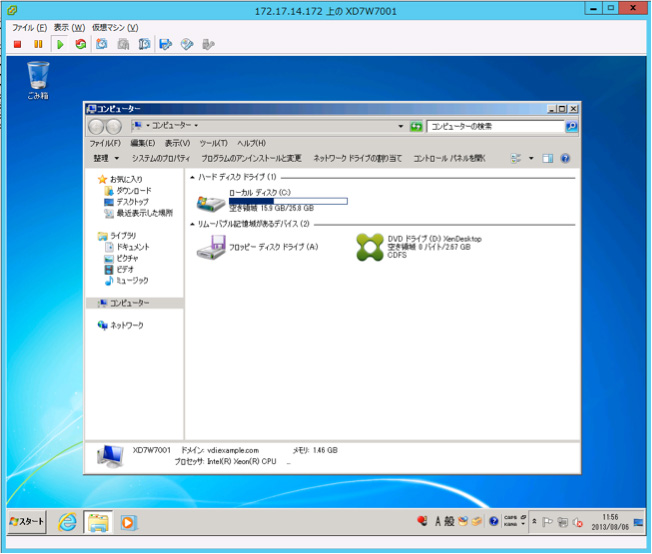The image size is (652, 554).
Task: Select ビデオ library
Action: (119, 269)
